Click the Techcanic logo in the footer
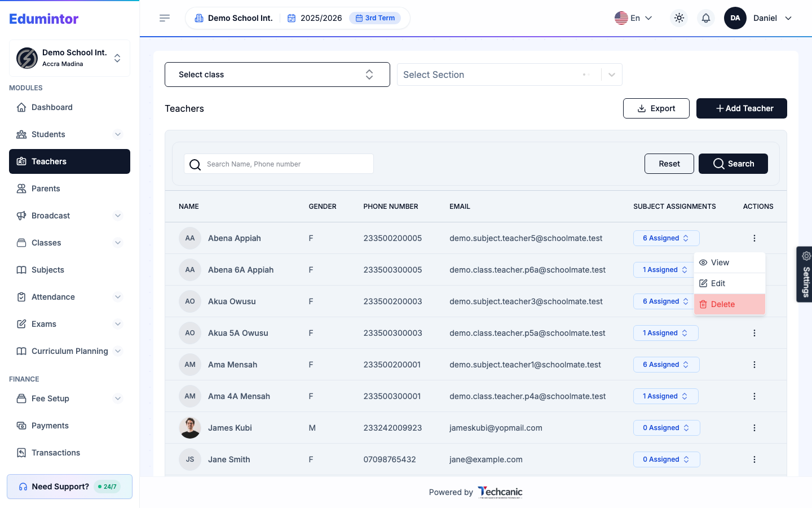 [500, 492]
